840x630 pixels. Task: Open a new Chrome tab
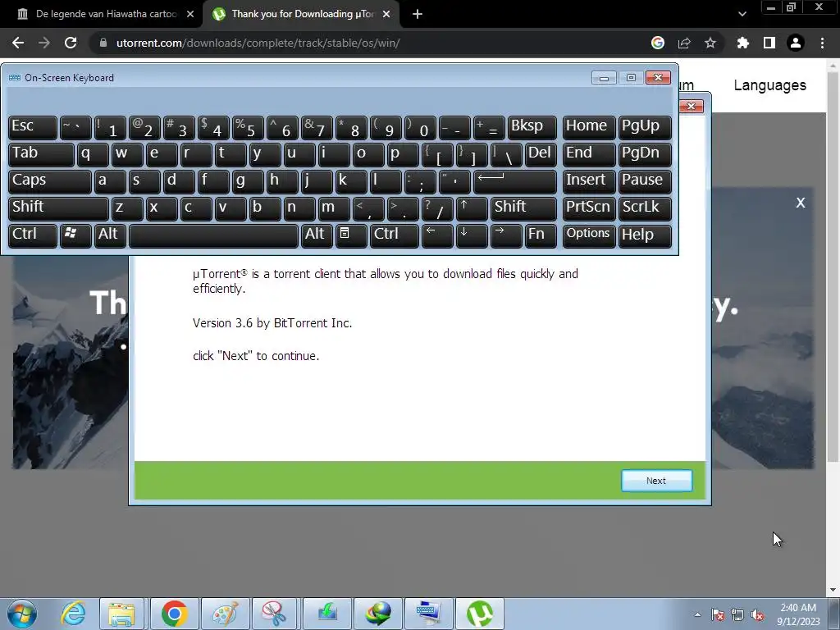[418, 15]
